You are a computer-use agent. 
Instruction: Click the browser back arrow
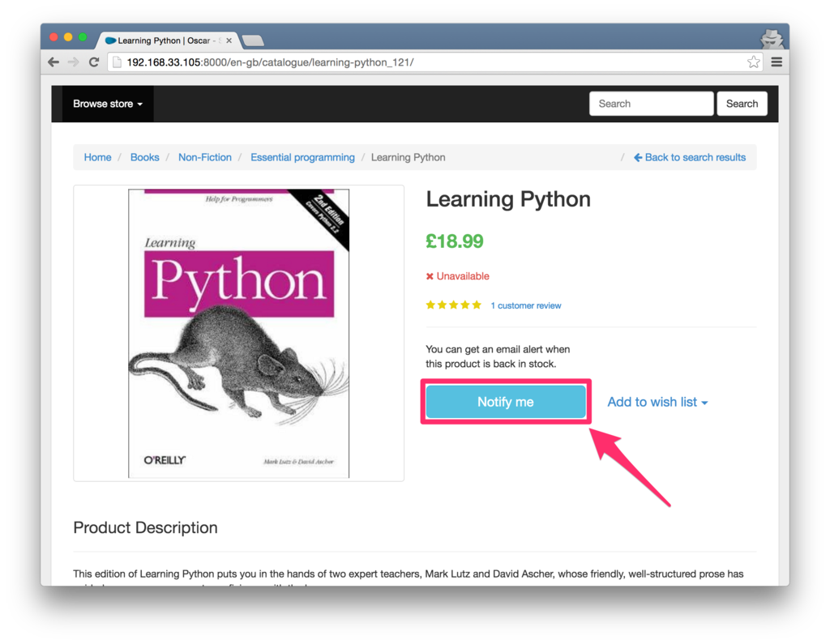pos(53,62)
